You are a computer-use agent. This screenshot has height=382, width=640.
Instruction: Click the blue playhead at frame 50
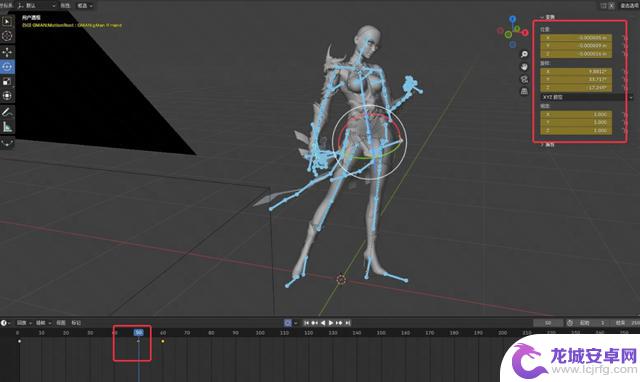click(x=138, y=333)
